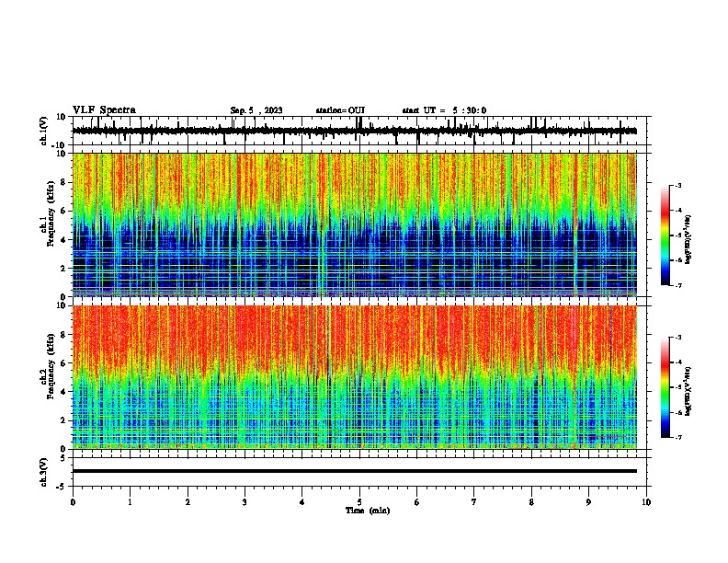This screenshot has width=728, height=563.
Task: Click the "ch.3(V)" vertical axis label
Action: point(44,472)
